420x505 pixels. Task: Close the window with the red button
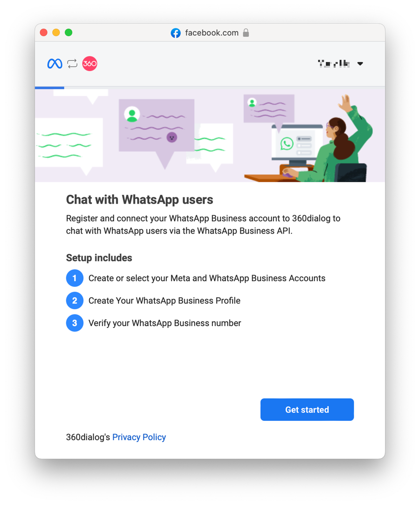click(44, 33)
